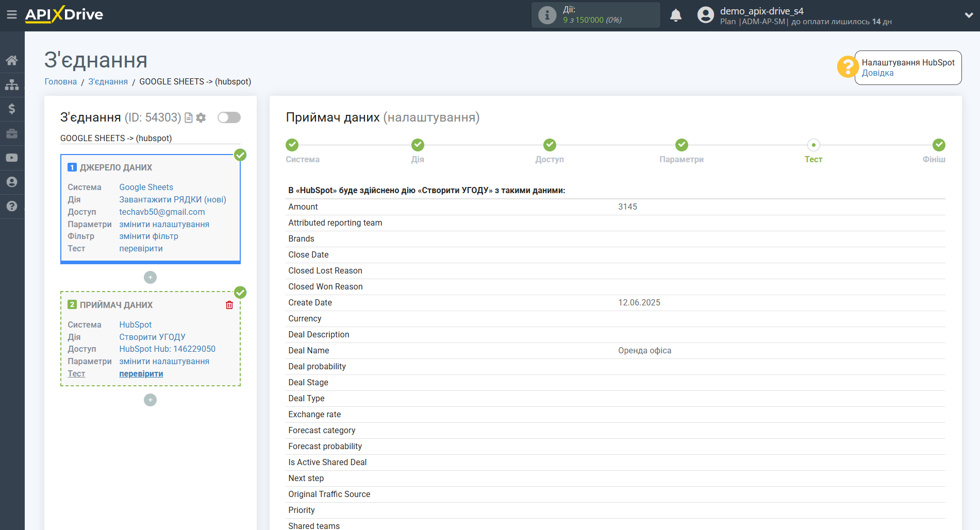Open techavb50@gmail.com access link
Image resolution: width=980 pixels, height=530 pixels.
pos(162,212)
